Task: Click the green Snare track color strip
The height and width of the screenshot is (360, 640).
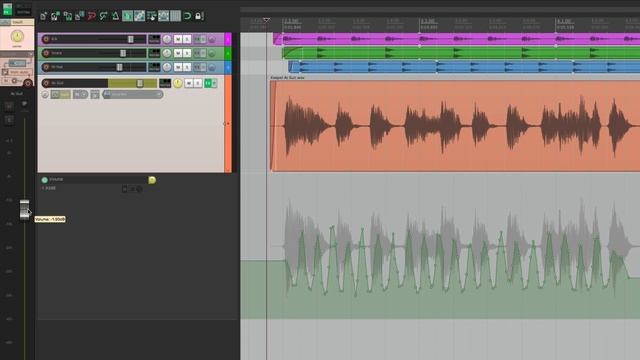Action: coord(228,53)
